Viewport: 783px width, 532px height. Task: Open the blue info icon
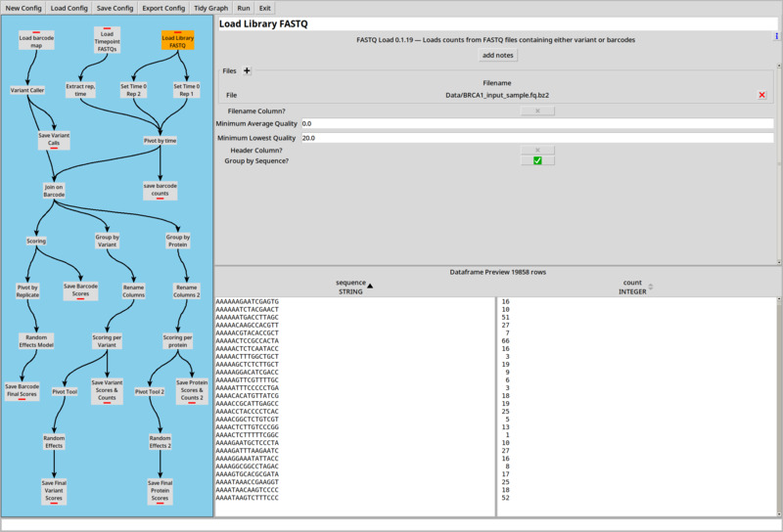(x=776, y=36)
